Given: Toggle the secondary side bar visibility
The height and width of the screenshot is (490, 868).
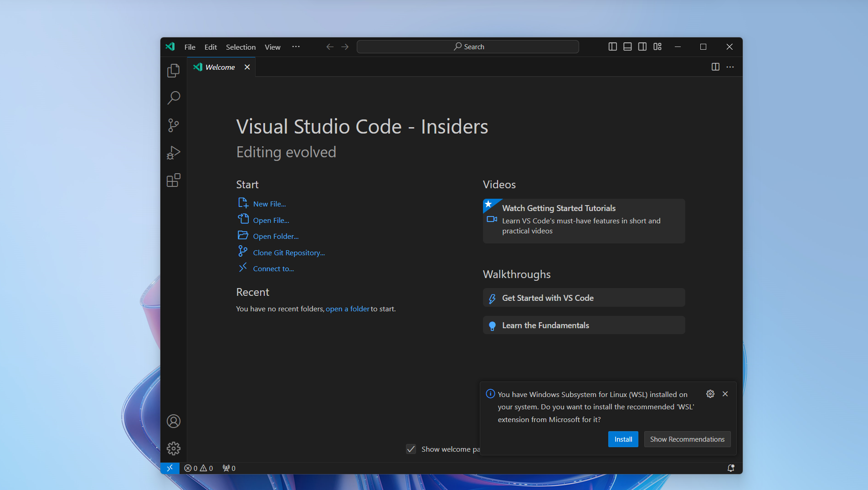Looking at the screenshot, I should pos(642,46).
